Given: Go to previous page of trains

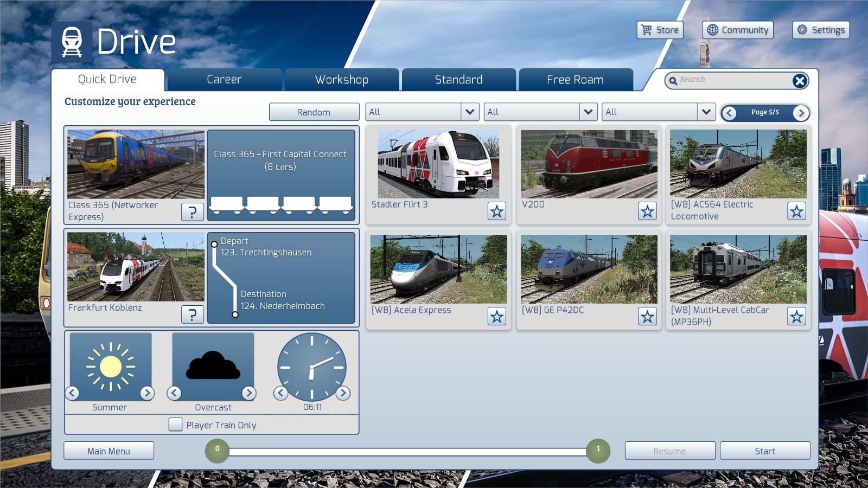Looking at the screenshot, I should 729,113.
